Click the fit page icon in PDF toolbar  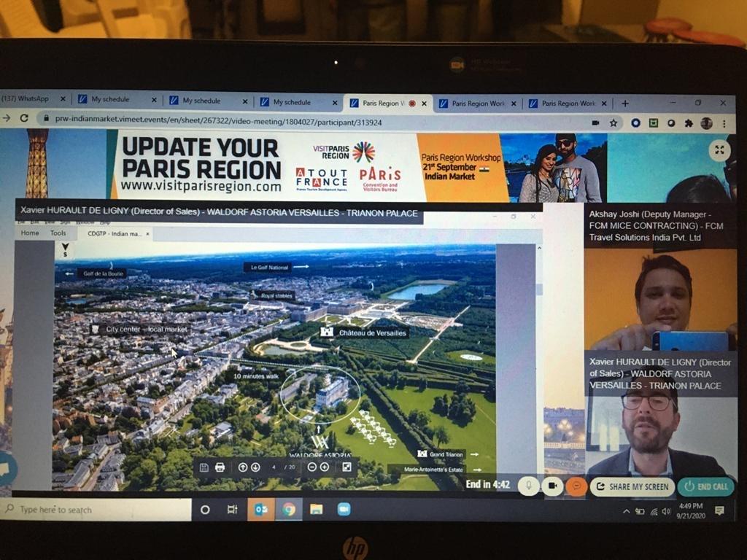tap(347, 467)
